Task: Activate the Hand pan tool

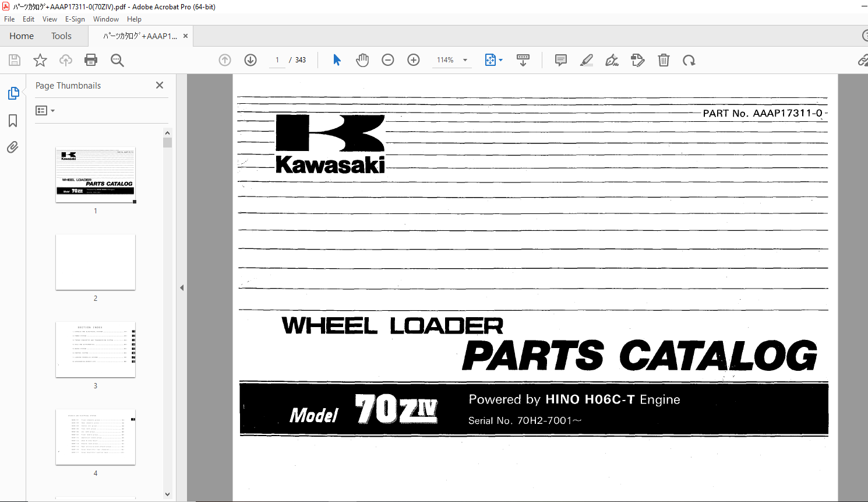Action: (362, 60)
